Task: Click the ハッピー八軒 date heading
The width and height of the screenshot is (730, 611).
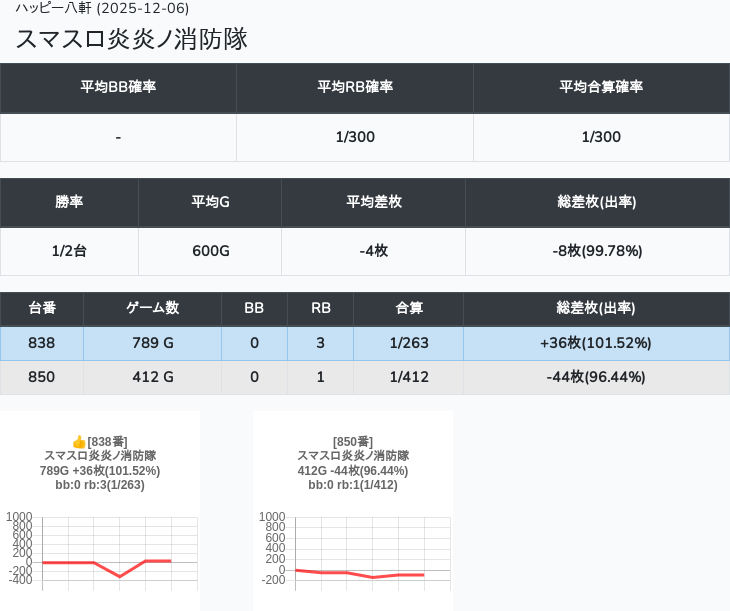Action: coord(102,9)
